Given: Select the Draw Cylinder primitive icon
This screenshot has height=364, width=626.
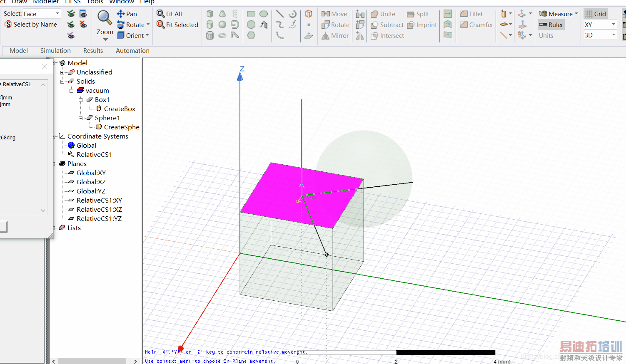Looking at the screenshot, I should pos(210,25).
